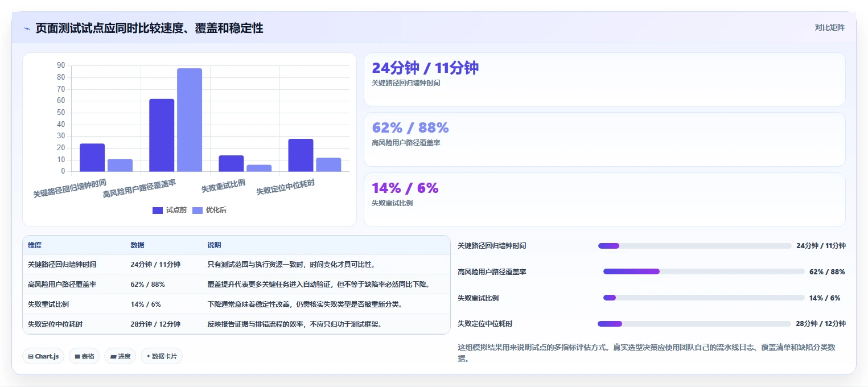
Task: Click explanation 只有测试范围与执行资源一致，时间变化才具可比性。
Action: coord(291,265)
